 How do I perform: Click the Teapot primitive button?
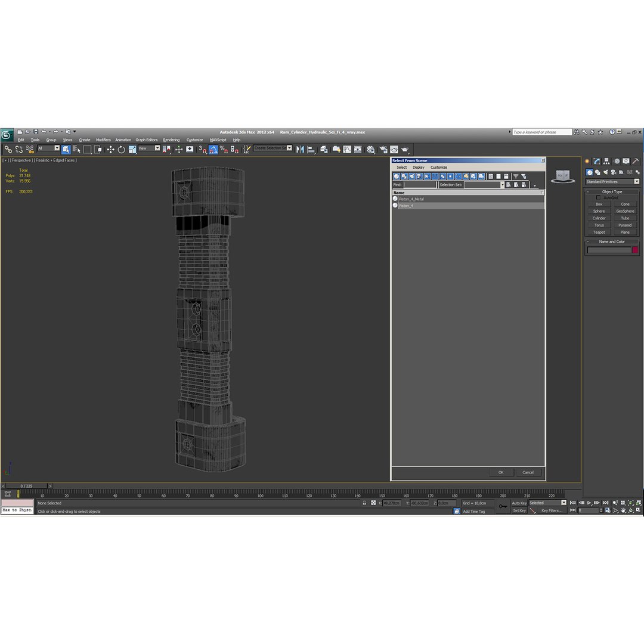click(599, 232)
